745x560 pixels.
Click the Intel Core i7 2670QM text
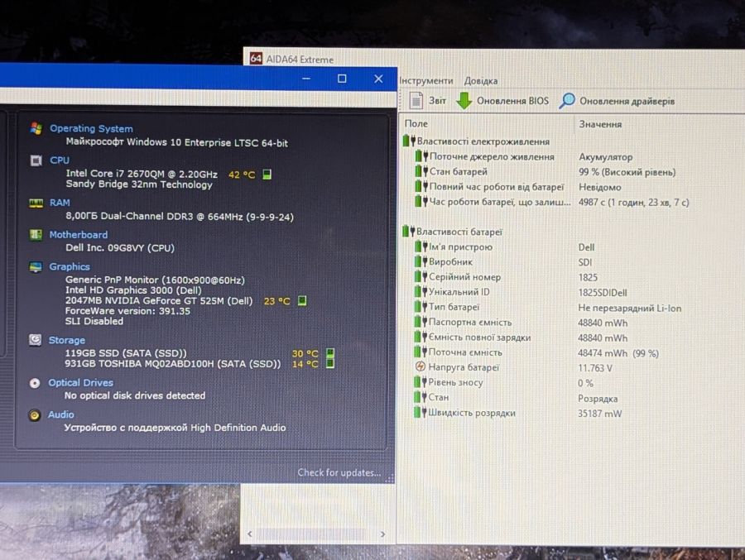point(142,174)
